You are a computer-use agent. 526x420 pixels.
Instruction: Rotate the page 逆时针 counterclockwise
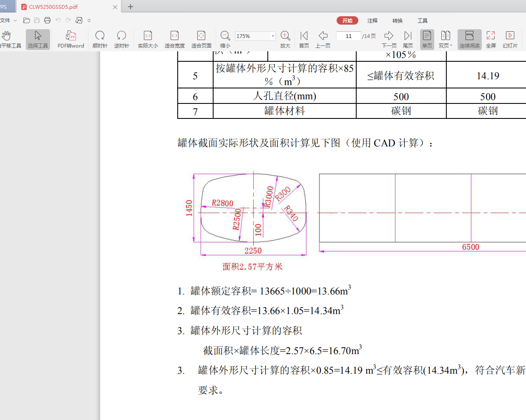coord(121,39)
